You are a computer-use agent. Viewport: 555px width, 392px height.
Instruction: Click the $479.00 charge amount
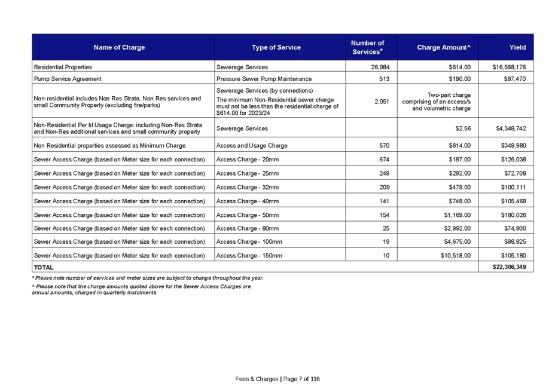click(459, 187)
